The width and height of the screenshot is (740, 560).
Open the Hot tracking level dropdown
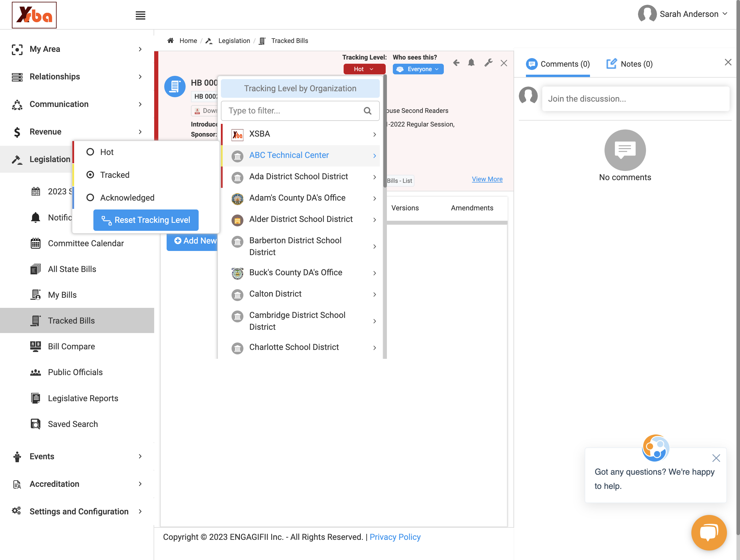point(364,69)
